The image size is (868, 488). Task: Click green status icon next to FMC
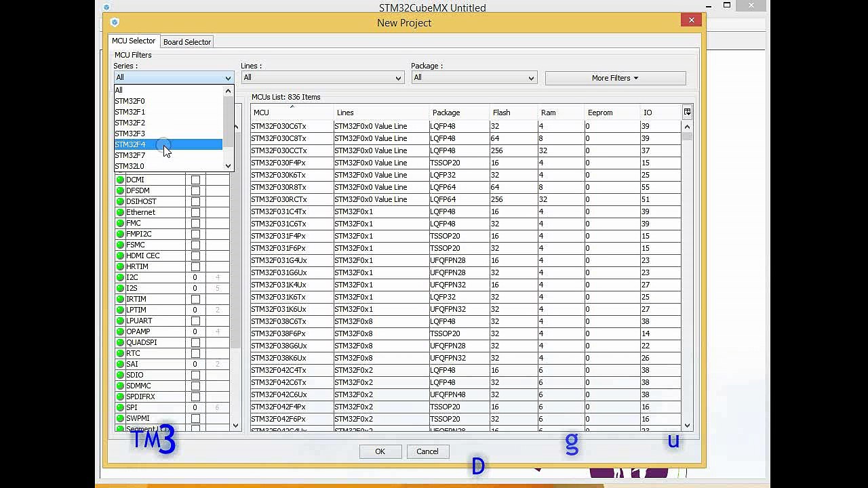click(x=120, y=223)
